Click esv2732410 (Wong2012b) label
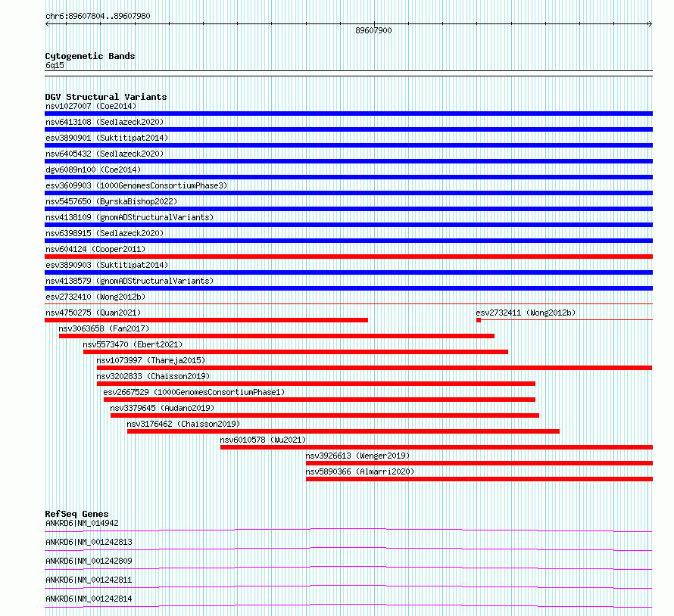Image resolution: width=674 pixels, height=616 pixels. (95, 297)
